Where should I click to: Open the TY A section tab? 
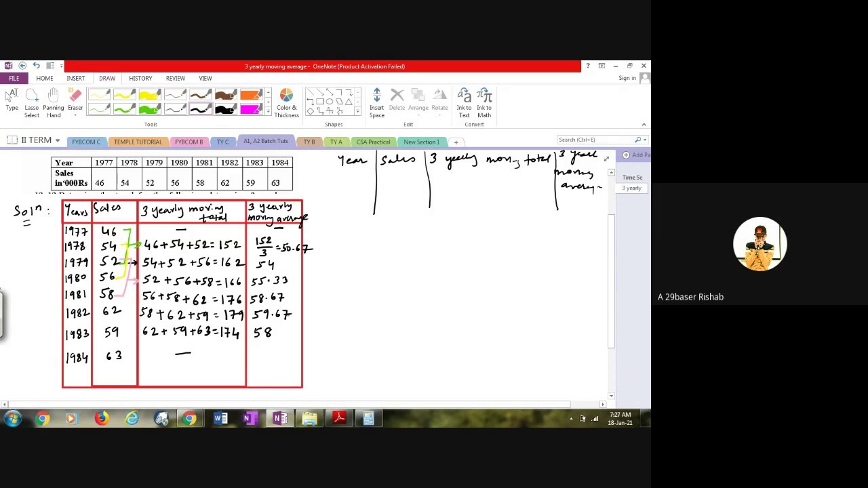[x=336, y=142]
